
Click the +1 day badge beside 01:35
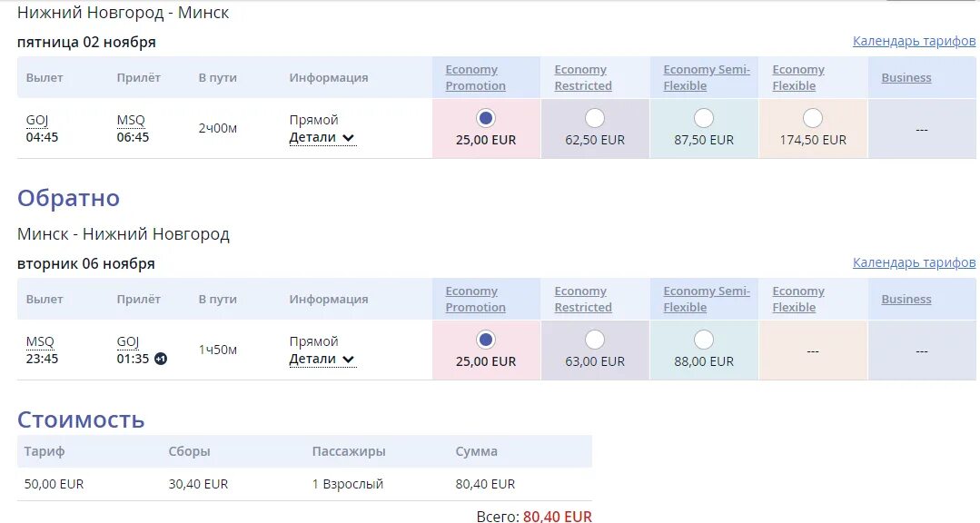click(161, 359)
